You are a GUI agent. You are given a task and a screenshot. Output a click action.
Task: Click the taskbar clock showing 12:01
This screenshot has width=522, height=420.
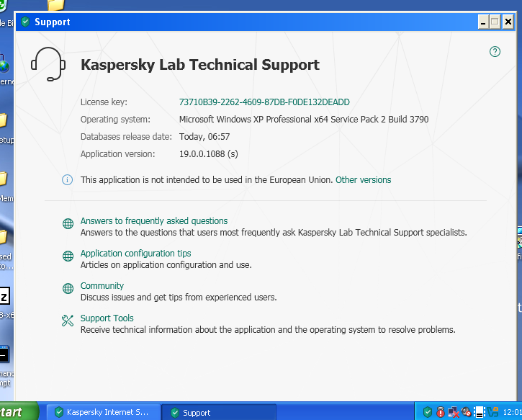click(x=512, y=412)
